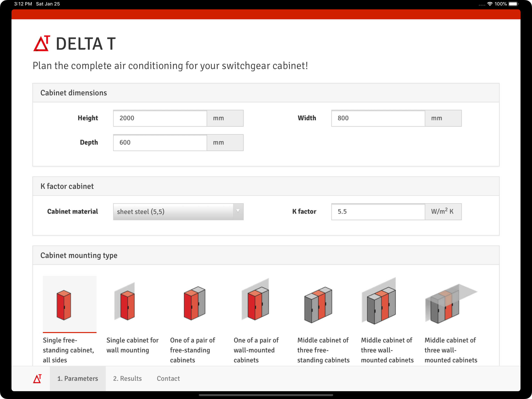Open the Contact tab
This screenshot has height=399, width=532.
click(x=168, y=379)
